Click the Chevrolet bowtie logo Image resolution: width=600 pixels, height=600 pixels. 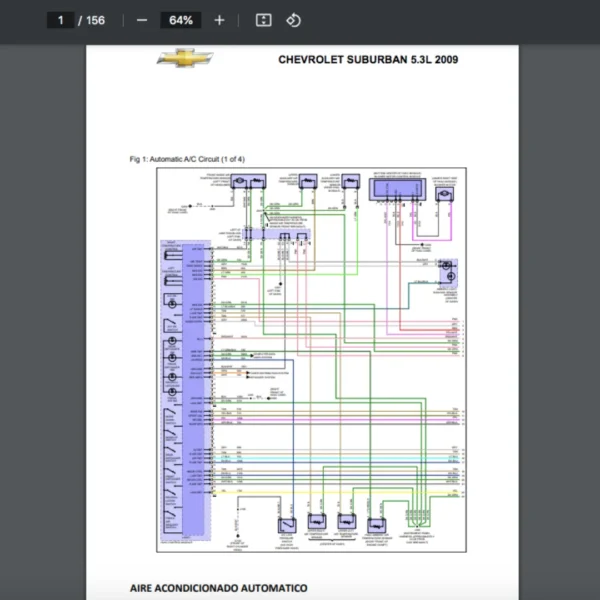coord(185,59)
